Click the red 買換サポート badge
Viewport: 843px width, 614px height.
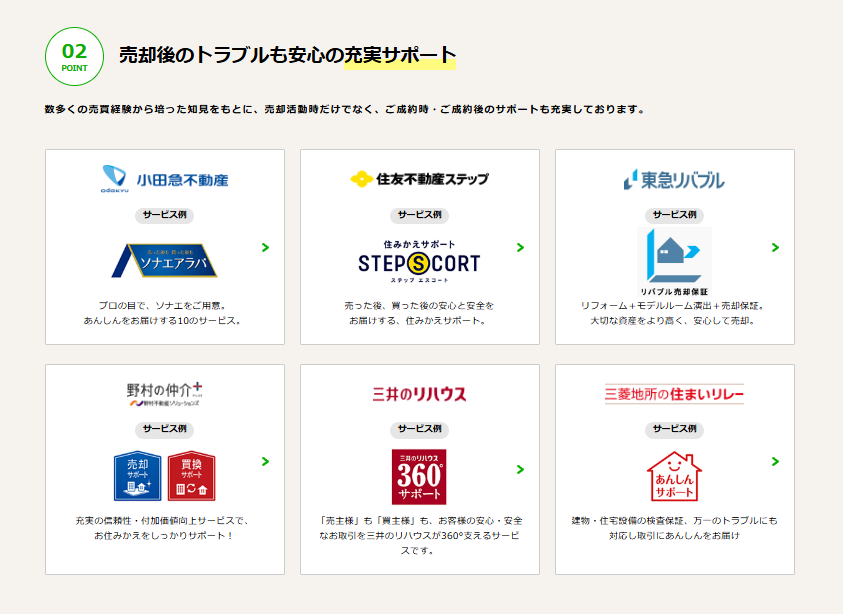tap(191, 476)
